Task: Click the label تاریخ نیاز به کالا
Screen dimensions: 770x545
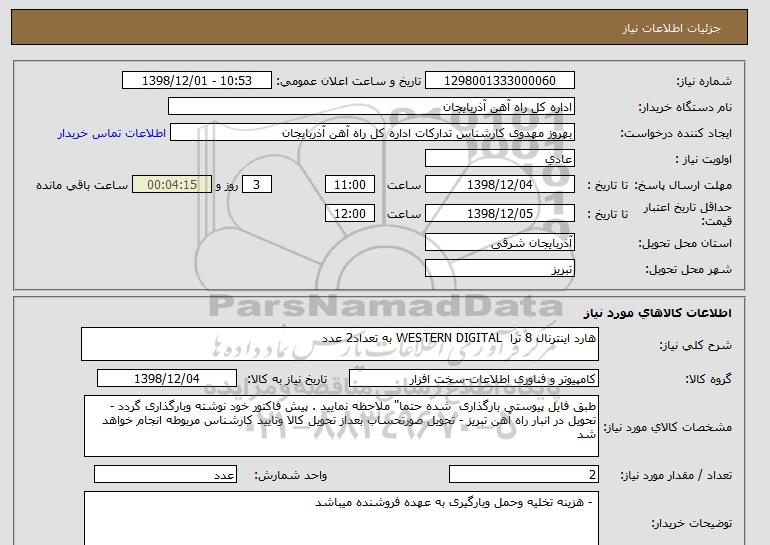Action: (x=287, y=379)
